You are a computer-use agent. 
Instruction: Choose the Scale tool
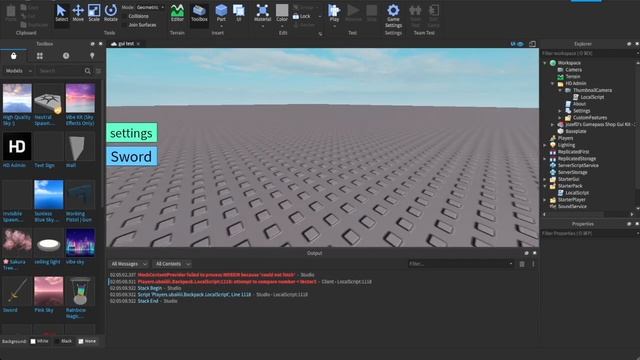tap(94, 13)
